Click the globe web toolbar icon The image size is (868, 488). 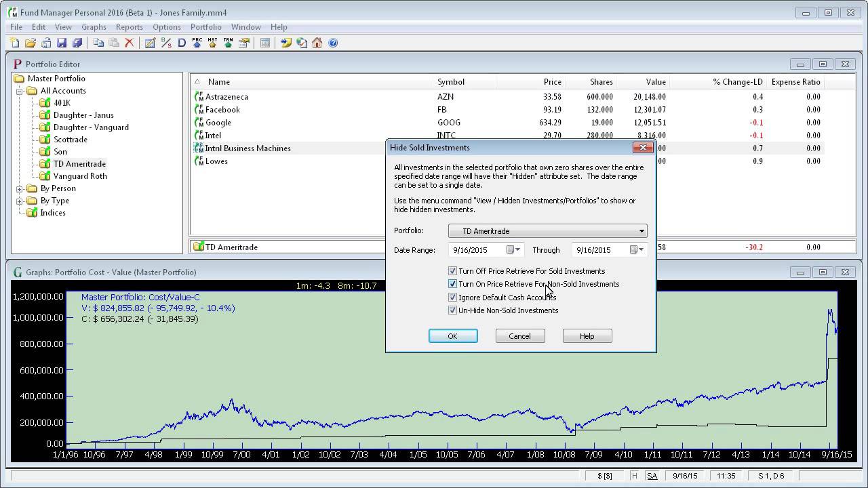point(301,43)
